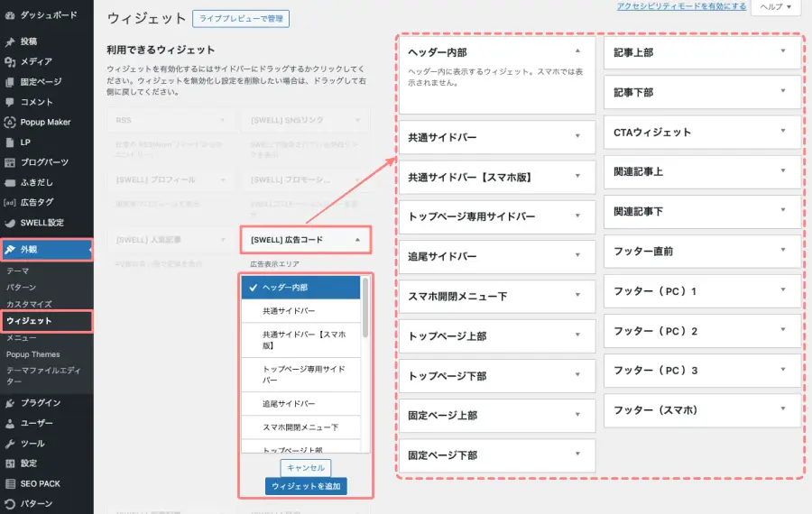Expand the 共通サイドバー widget area
Image resolution: width=812 pixels, height=514 pixels.
pos(577,136)
